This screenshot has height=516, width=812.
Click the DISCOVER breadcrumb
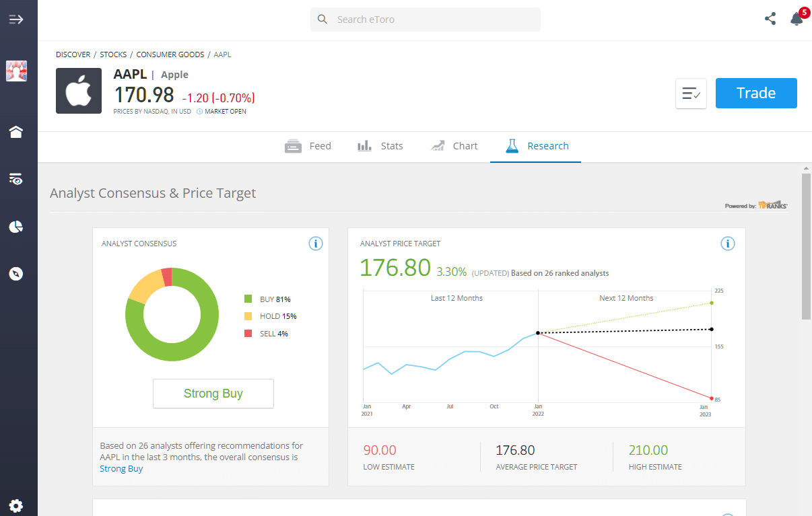click(73, 54)
